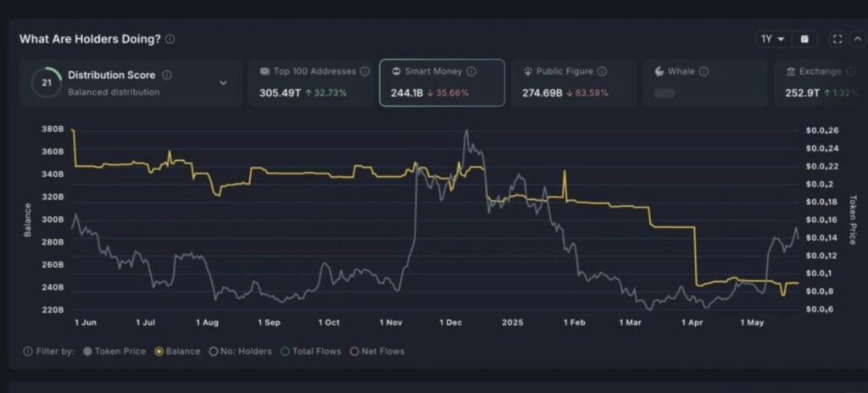Screen dimensions: 868x393
Task: Toggle the Balance filter off
Action: [176, 351]
